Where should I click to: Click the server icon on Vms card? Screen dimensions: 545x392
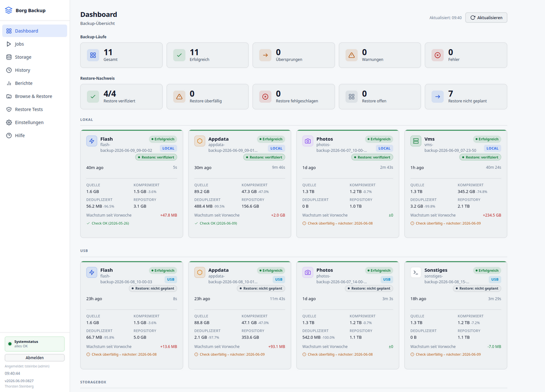(x=416, y=141)
